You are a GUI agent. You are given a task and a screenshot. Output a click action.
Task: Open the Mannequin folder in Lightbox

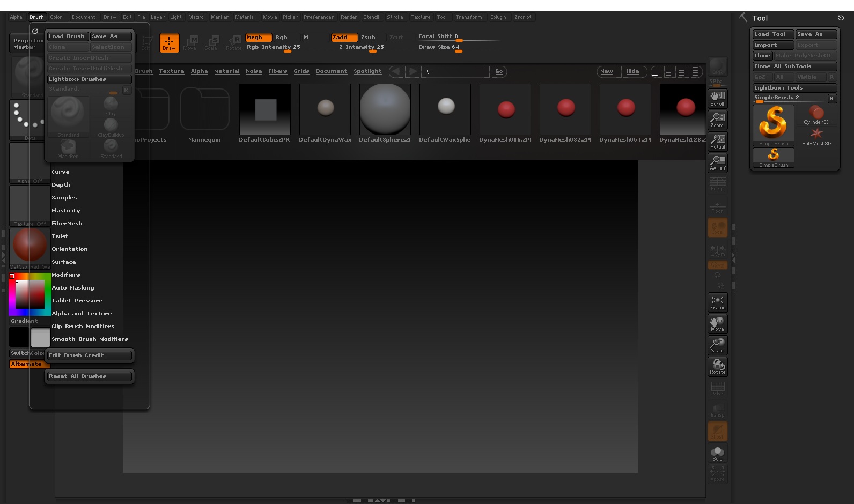coord(204,114)
